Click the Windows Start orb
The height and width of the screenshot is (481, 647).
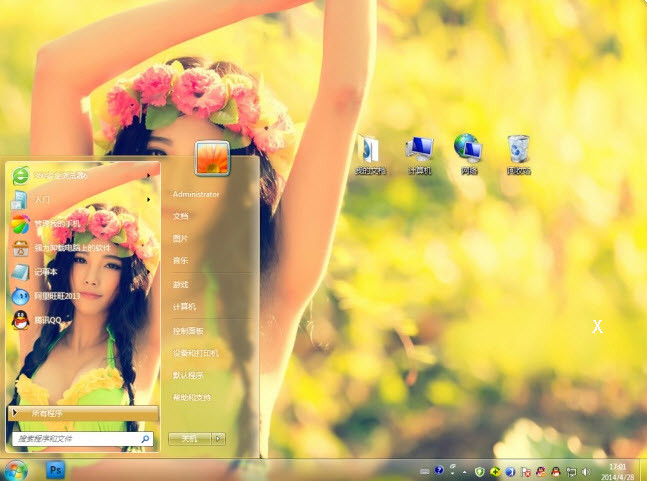point(16,470)
